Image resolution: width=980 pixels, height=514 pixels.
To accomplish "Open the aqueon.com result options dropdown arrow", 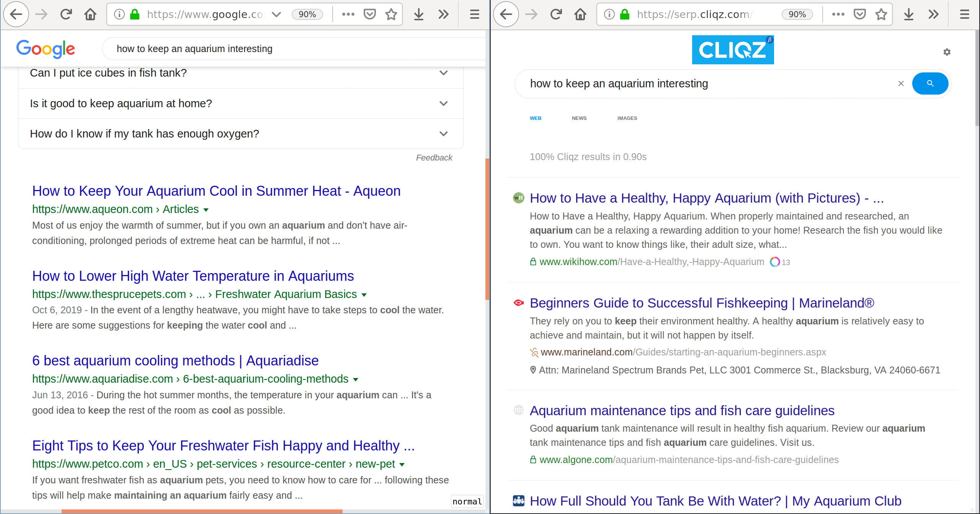I will pos(206,210).
